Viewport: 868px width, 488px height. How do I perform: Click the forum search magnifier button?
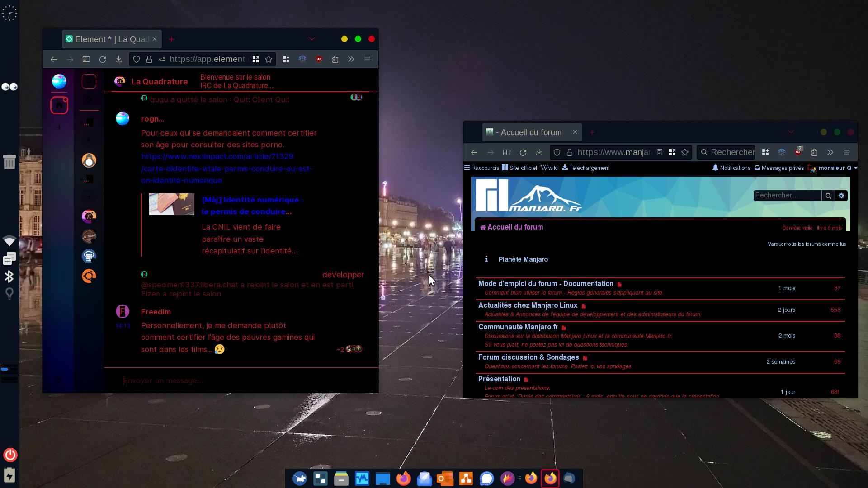click(828, 196)
